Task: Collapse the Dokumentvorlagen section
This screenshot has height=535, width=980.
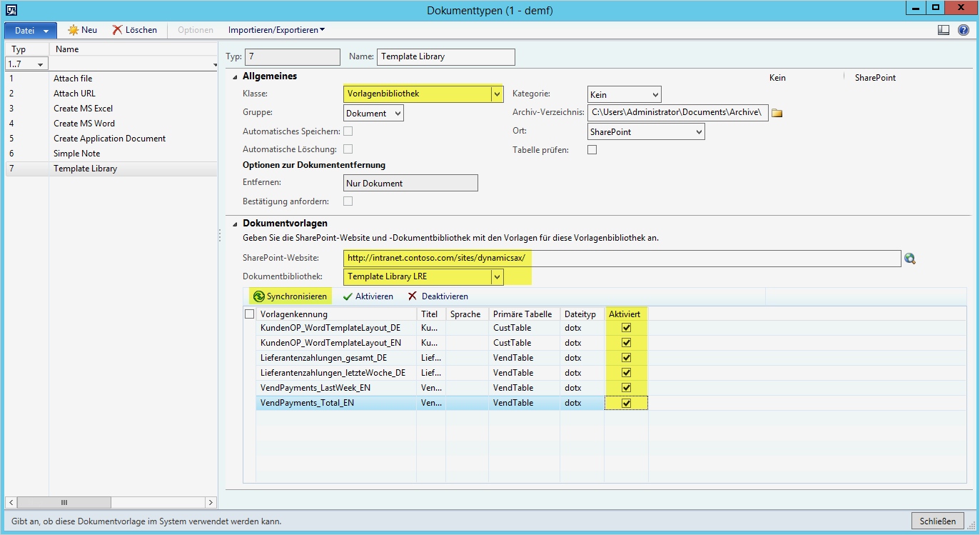Action: point(236,224)
